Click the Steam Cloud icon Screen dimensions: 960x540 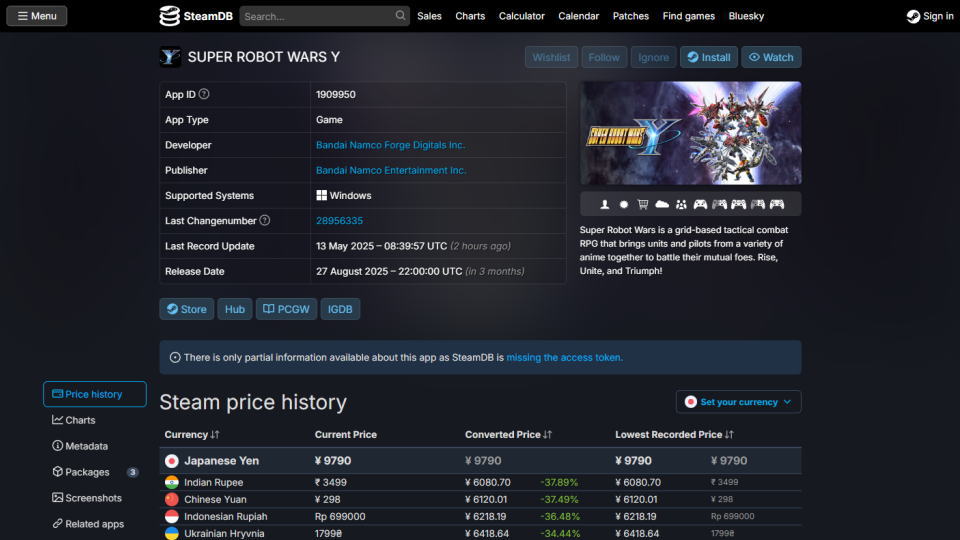662,204
